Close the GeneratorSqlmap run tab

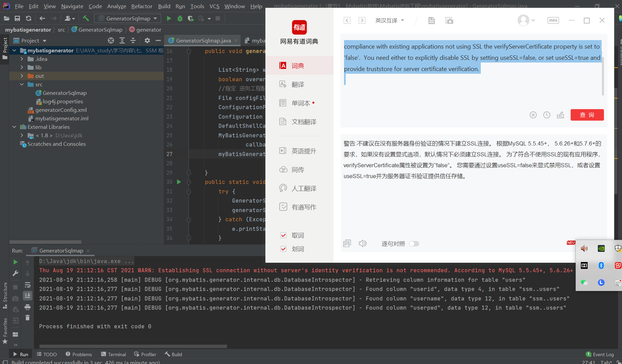[x=88, y=250]
